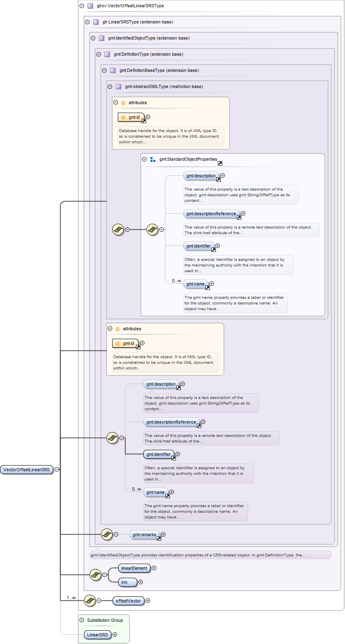Viewport: 345px width, 644px height.
Task: Click the purple type icon of glrov:VectorOffsetLinearSRSType
Action: point(90,6)
